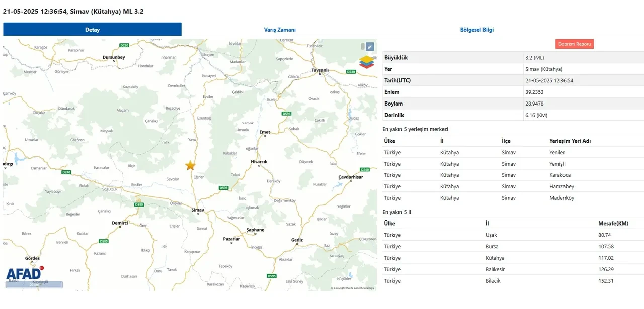644x309 pixels.
Task: Click the Mesafe(KM) column header
Action: [x=613, y=223]
